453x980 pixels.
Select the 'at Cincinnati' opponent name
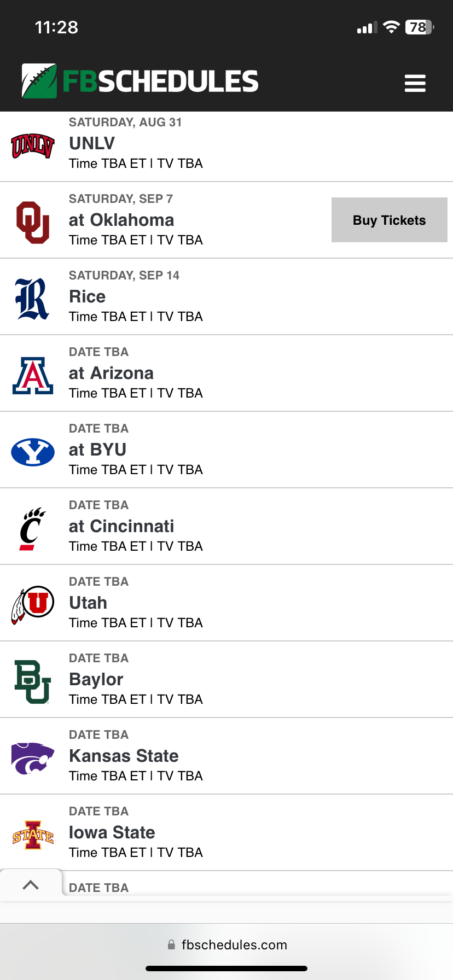click(x=121, y=526)
